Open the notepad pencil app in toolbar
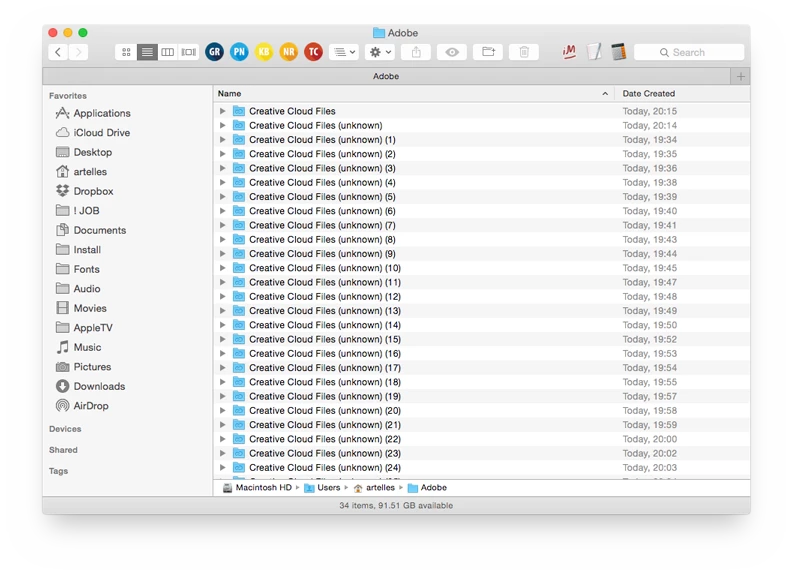This screenshot has width=792, height=574. (595, 52)
